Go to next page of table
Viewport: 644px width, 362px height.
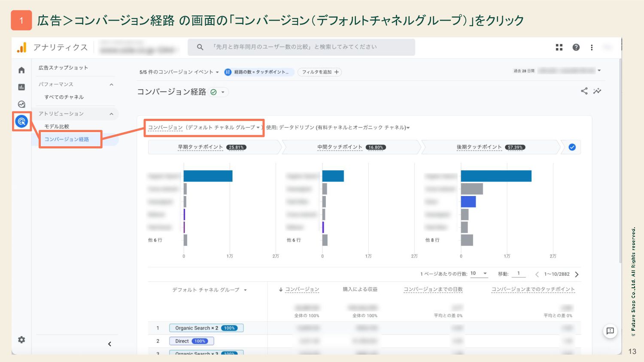pos(577,274)
